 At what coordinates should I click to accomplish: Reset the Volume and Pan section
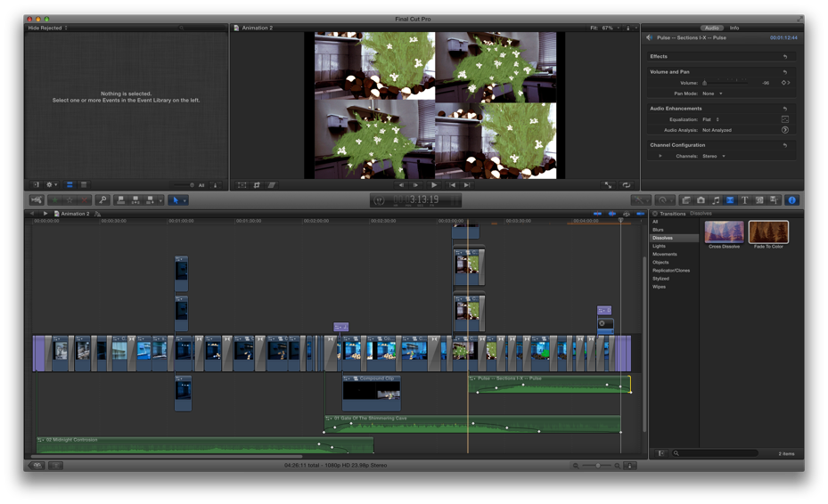coord(784,72)
